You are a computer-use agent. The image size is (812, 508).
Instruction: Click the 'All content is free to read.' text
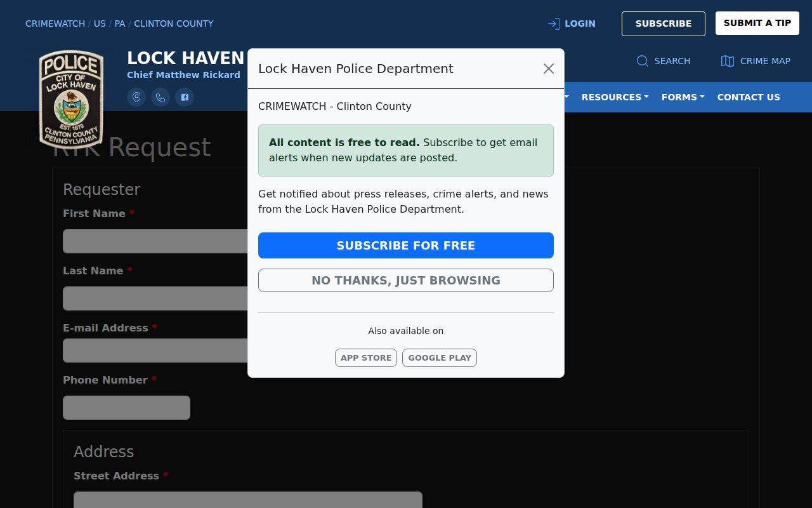(344, 142)
